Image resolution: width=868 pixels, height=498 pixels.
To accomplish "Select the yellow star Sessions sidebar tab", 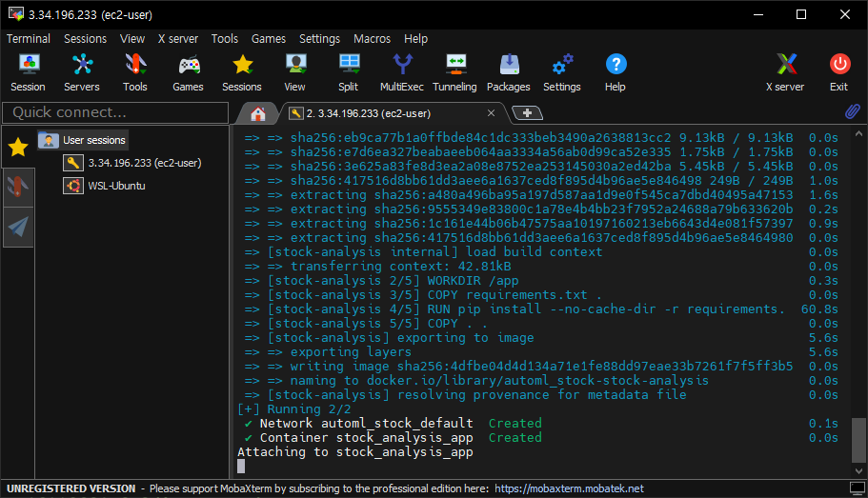I will [x=18, y=148].
